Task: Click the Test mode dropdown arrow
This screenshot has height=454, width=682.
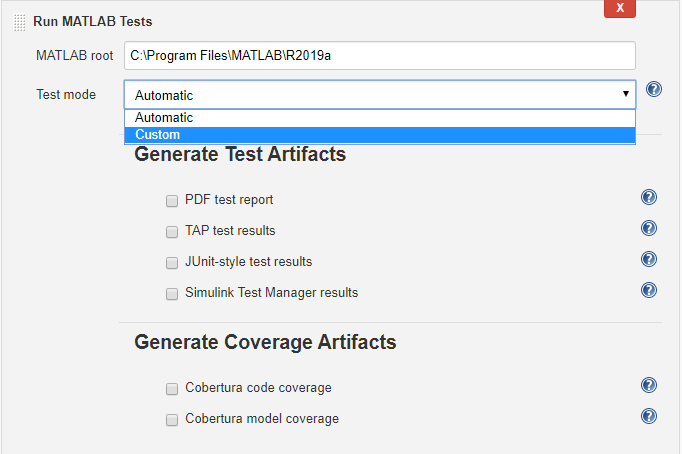Action: [626, 94]
